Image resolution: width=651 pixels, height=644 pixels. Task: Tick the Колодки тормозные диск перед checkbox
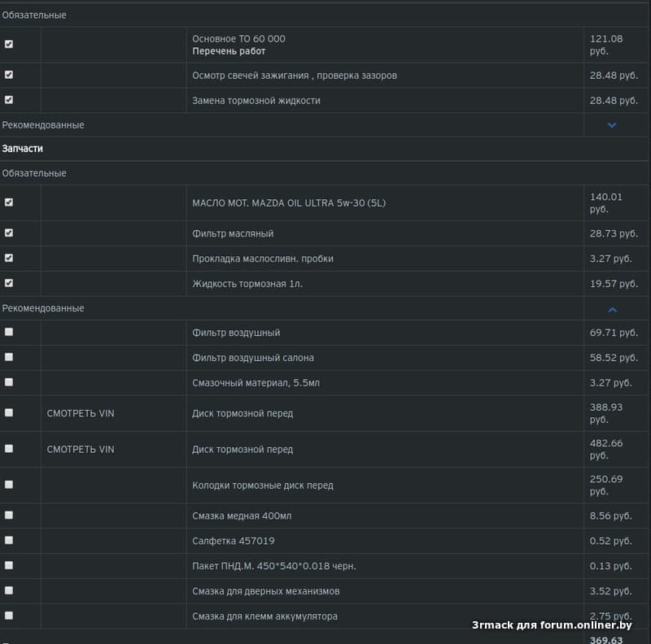(x=9, y=485)
